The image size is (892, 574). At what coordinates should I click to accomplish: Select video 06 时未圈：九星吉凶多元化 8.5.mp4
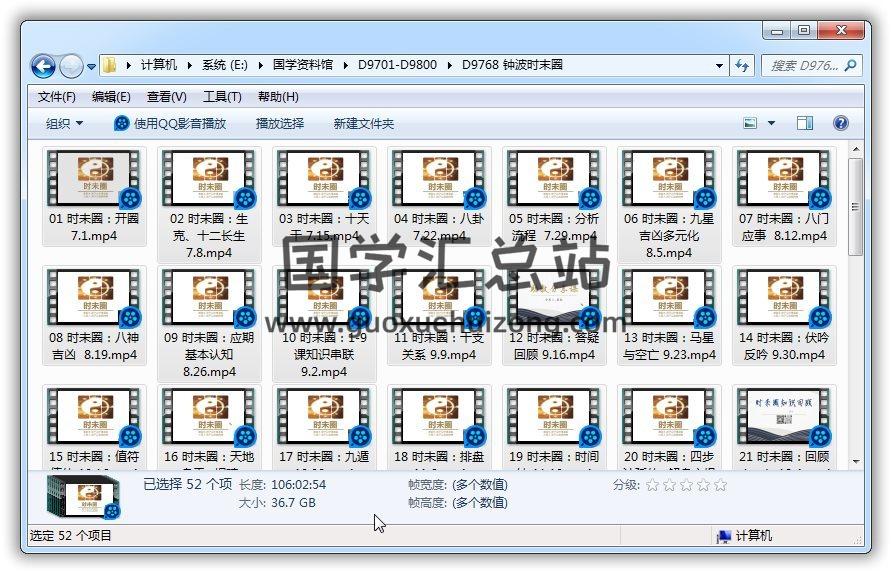669,205
